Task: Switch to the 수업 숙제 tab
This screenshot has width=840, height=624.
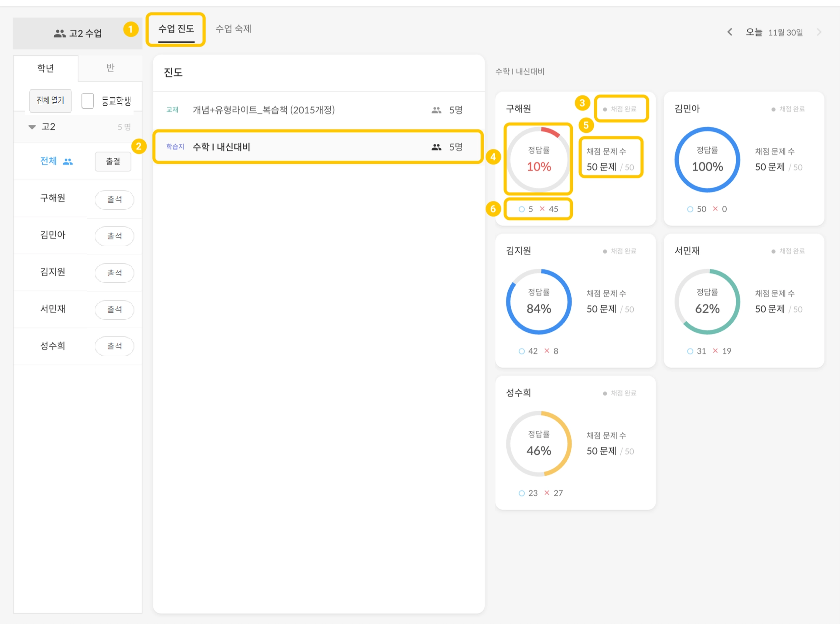Action: [233, 29]
